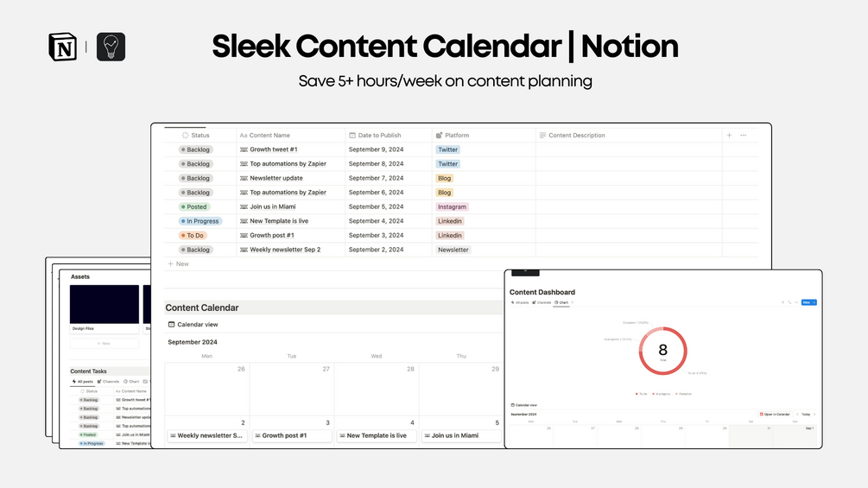Image resolution: width=868 pixels, height=488 pixels.
Task: Open the Growth tweet #1 page icon
Action: click(x=244, y=149)
